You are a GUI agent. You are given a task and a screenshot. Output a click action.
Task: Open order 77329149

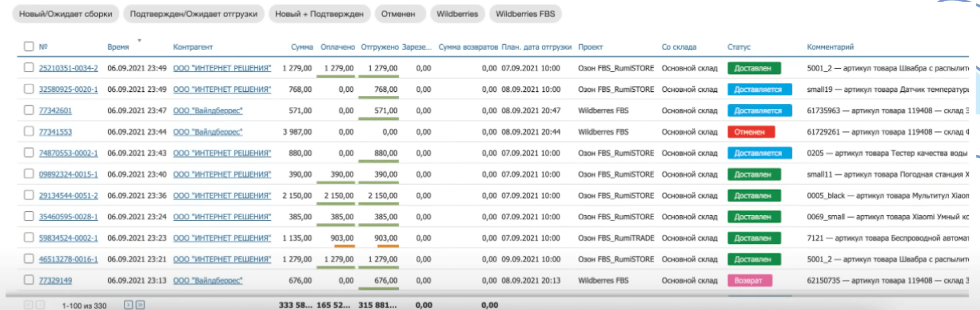(x=55, y=281)
